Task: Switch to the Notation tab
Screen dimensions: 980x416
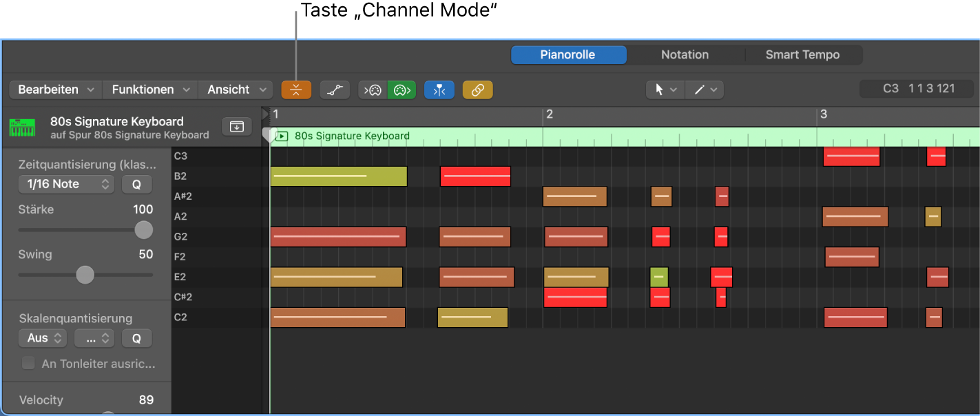Action: [x=685, y=55]
